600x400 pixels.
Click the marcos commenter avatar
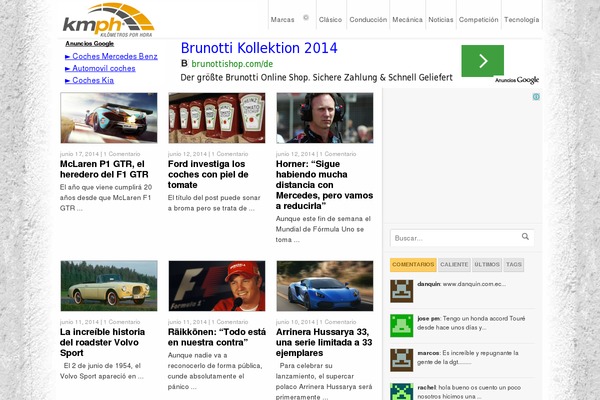pyautogui.click(x=401, y=360)
